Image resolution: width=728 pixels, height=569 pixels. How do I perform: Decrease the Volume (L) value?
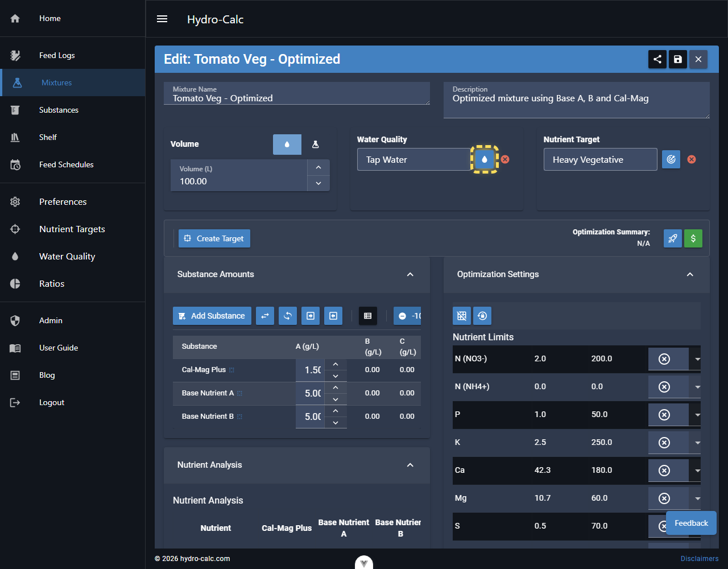(318, 183)
